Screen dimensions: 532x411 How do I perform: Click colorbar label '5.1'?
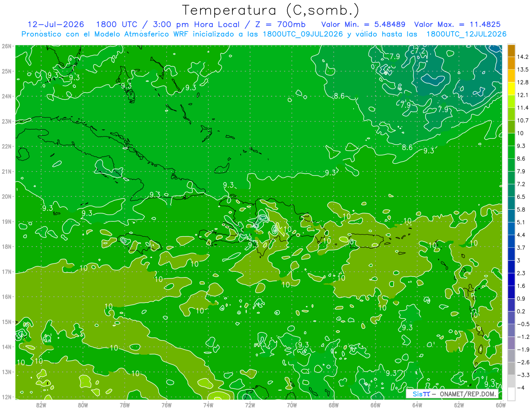522,222
